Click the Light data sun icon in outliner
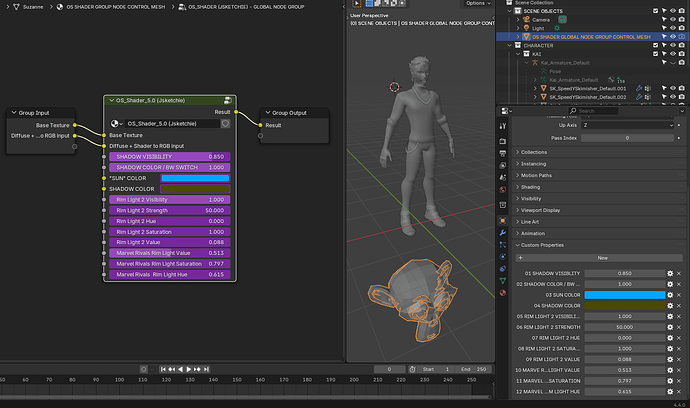The height and width of the screenshot is (408, 690). [557, 28]
